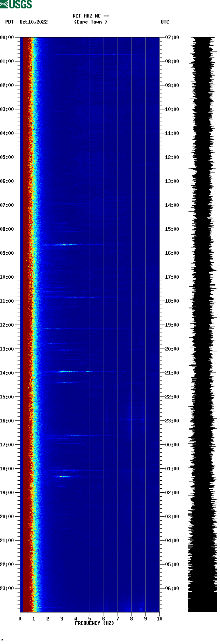
Task: Click the 8 Hz frequency tick label
Action: tap(132, 619)
